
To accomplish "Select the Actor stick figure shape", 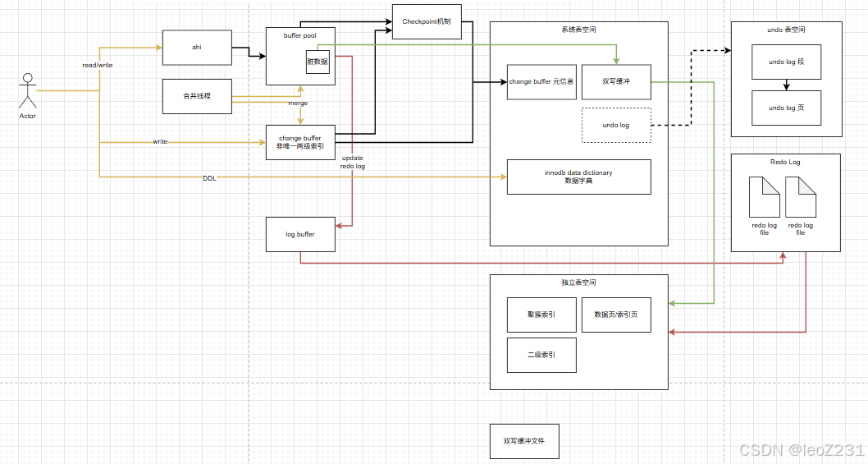I will (28, 91).
